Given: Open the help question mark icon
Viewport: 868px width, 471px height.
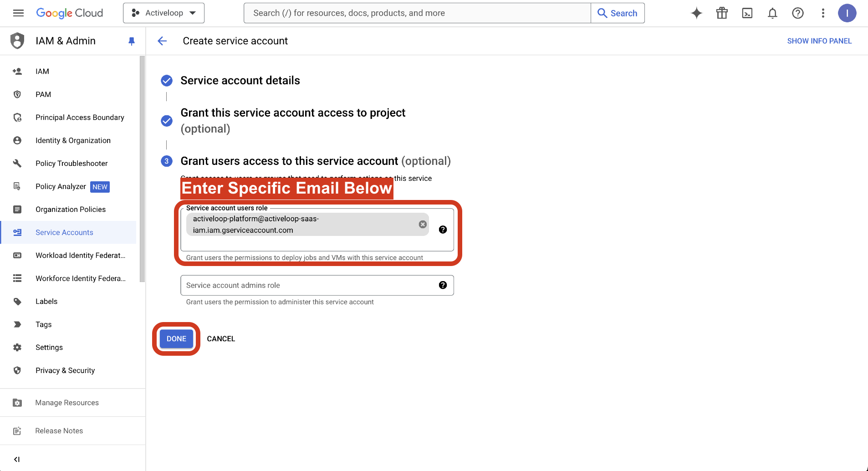Looking at the screenshot, I should 798,13.
